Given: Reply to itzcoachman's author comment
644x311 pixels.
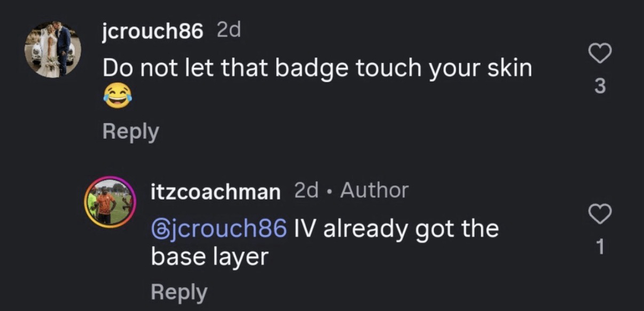Looking at the screenshot, I should point(179,292).
